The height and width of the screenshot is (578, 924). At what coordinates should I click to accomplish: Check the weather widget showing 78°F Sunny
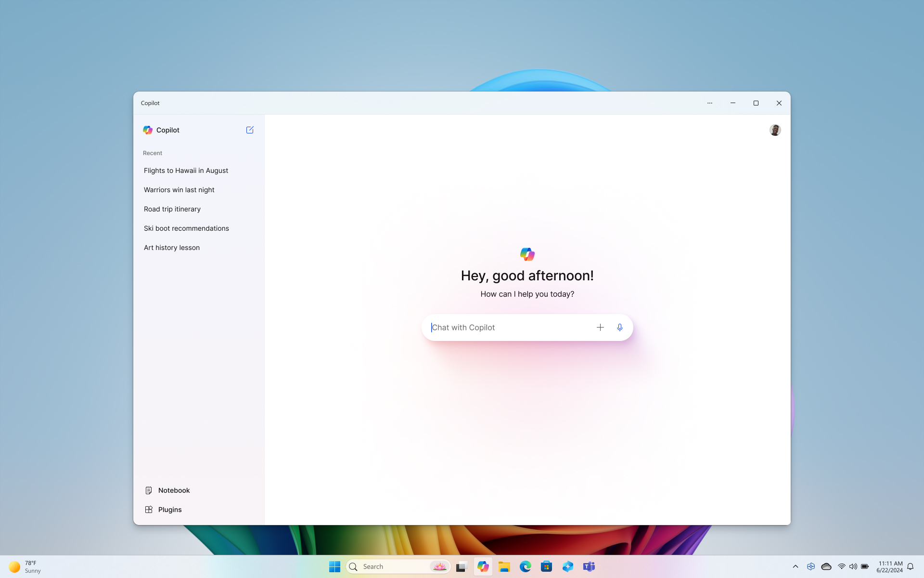(x=23, y=566)
